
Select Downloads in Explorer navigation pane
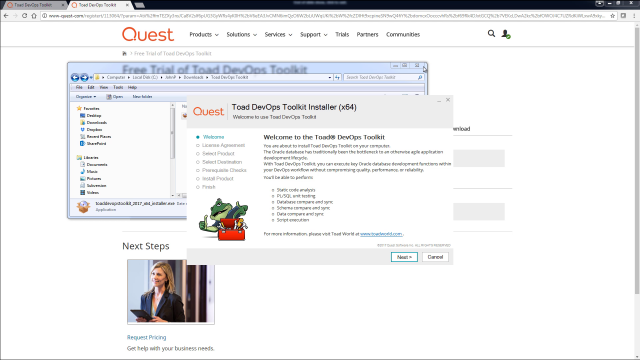(93, 122)
